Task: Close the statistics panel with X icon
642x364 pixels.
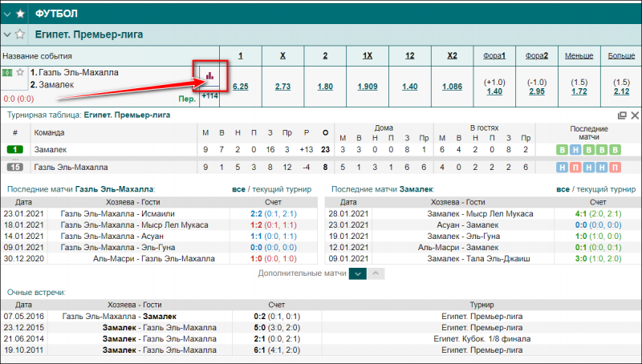Action: pos(635,115)
